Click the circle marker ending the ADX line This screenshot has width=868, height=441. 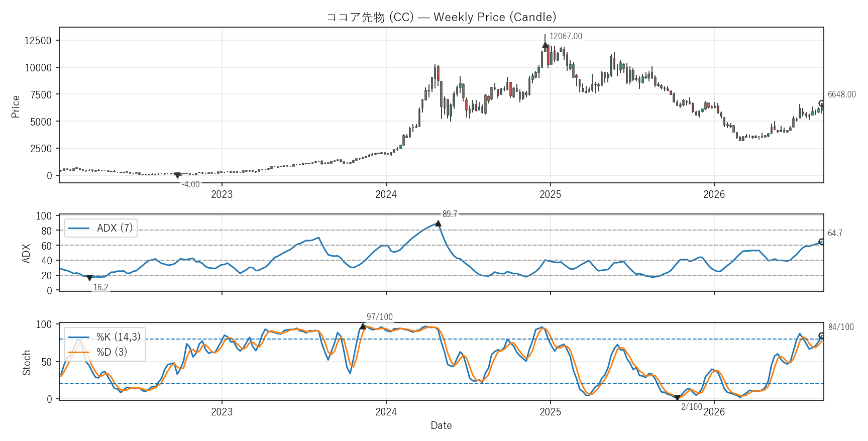point(822,242)
